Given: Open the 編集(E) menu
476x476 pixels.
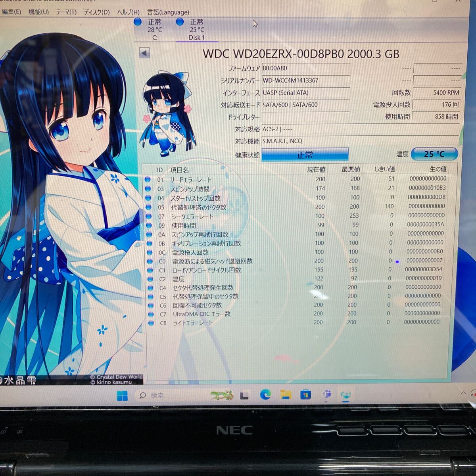Looking at the screenshot, I should point(11,12).
